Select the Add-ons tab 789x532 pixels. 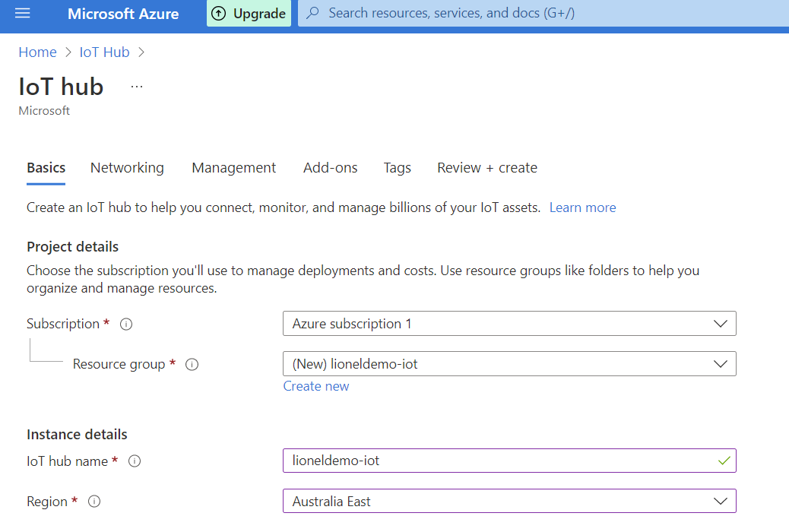point(330,167)
